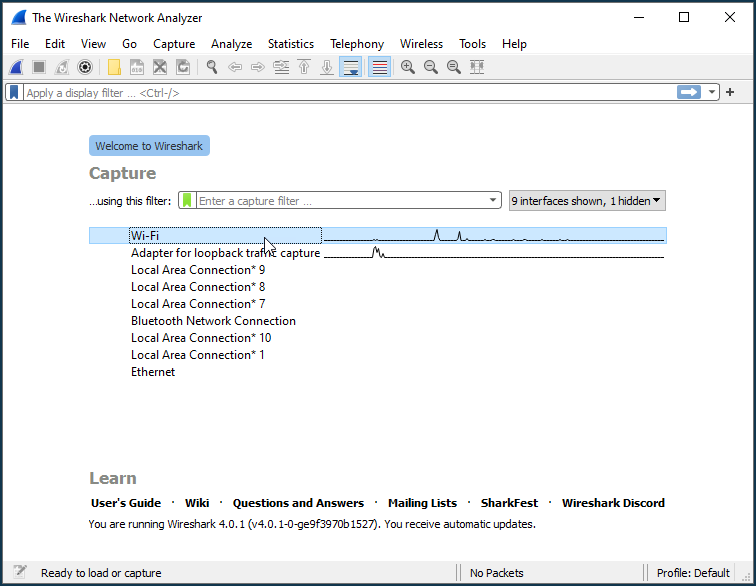This screenshot has height=586, width=756.
Task: Open the Analyze menu
Action: tap(231, 44)
